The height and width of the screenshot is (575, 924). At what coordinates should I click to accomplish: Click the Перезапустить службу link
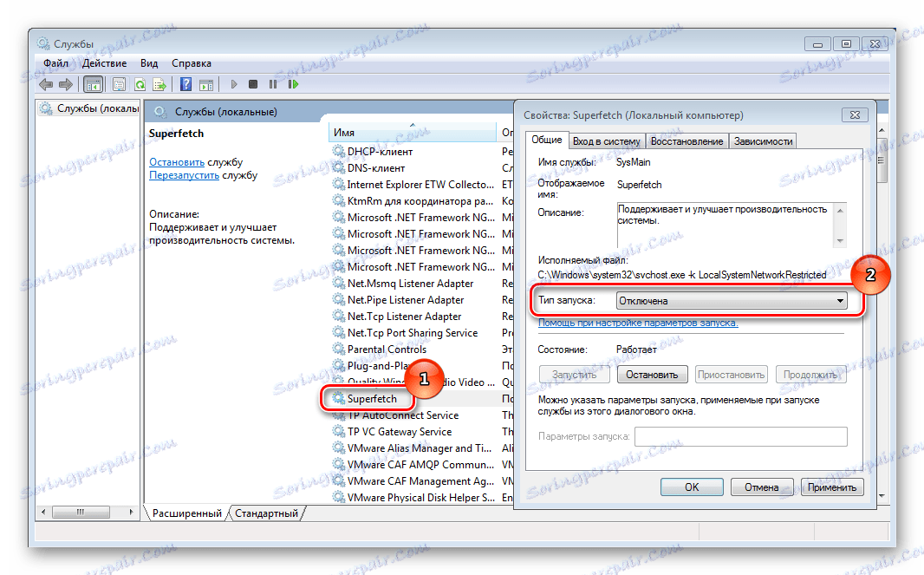point(184,175)
